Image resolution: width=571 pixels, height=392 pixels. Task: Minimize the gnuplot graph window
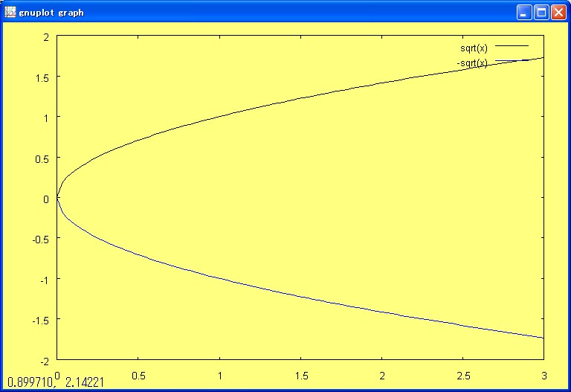(x=524, y=13)
